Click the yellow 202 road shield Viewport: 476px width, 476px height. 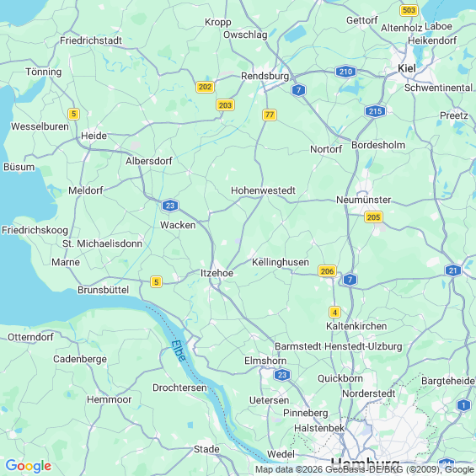(x=205, y=87)
